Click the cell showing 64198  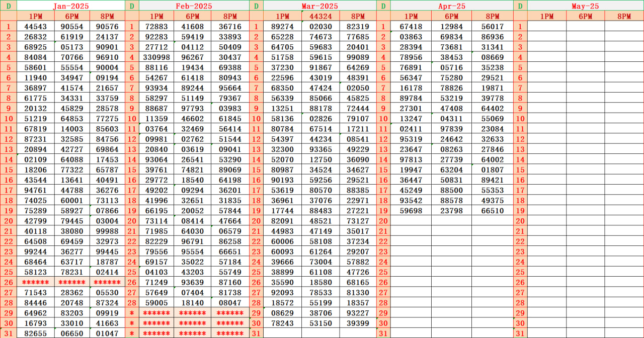pyautogui.click(x=230, y=180)
